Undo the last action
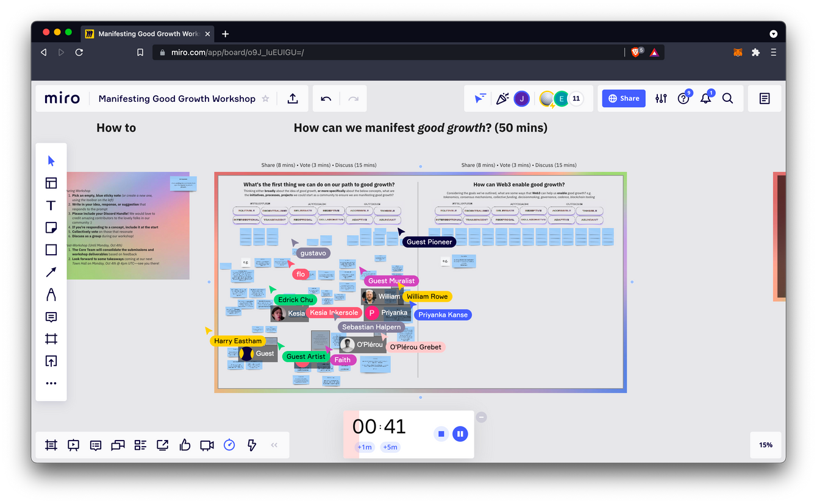The width and height of the screenshot is (817, 504). click(x=326, y=99)
